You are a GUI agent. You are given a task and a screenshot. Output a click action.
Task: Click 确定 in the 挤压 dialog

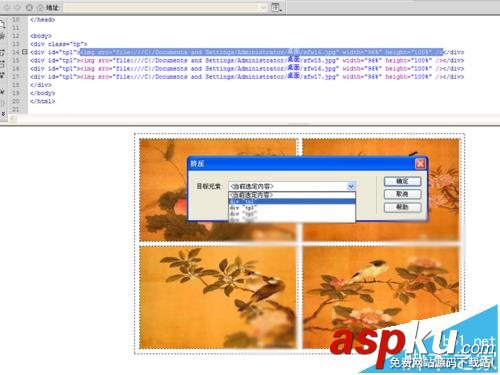point(402,181)
